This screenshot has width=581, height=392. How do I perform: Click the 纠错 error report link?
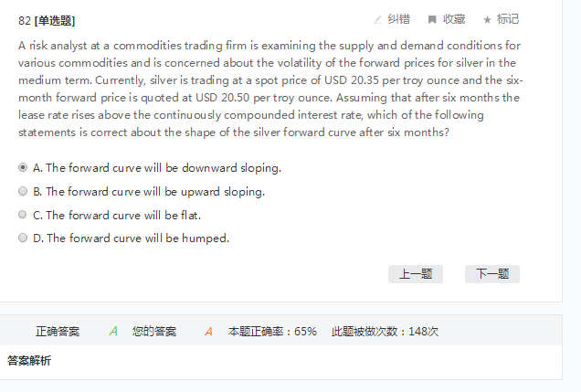coord(399,19)
